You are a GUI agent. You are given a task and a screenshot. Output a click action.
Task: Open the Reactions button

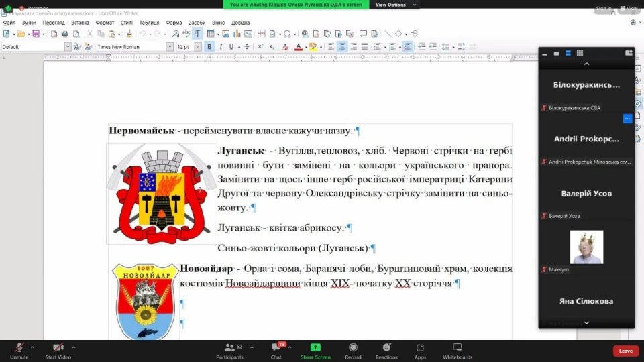[x=386, y=351]
